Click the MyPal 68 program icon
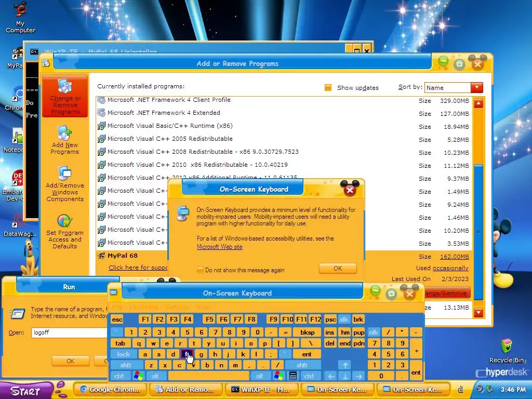This screenshot has width=532, height=399. tap(101, 256)
